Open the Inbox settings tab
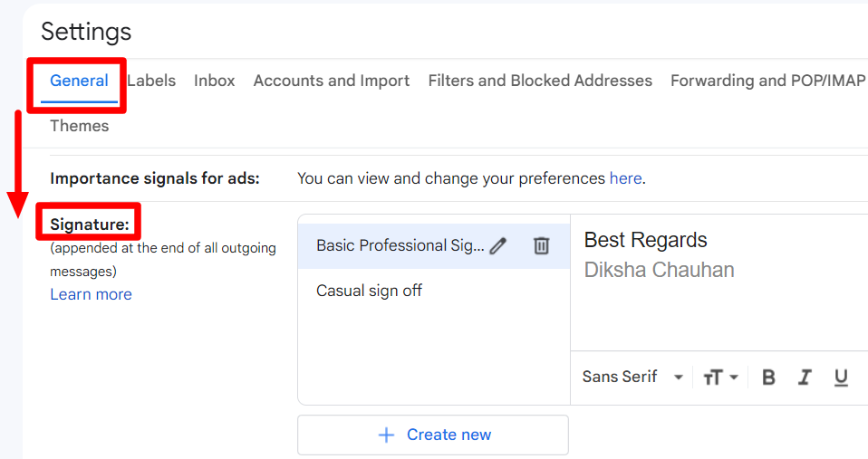The image size is (868, 459). pos(215,81)
